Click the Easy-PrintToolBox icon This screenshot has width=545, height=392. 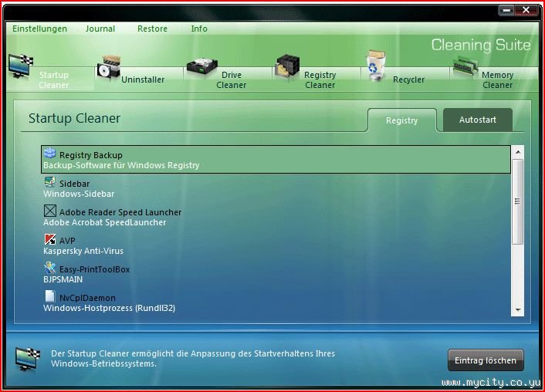click(50, 268)
